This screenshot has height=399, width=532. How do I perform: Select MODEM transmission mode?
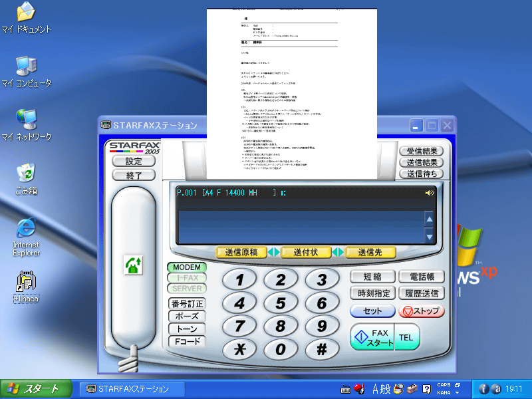(x=187, y=267)
